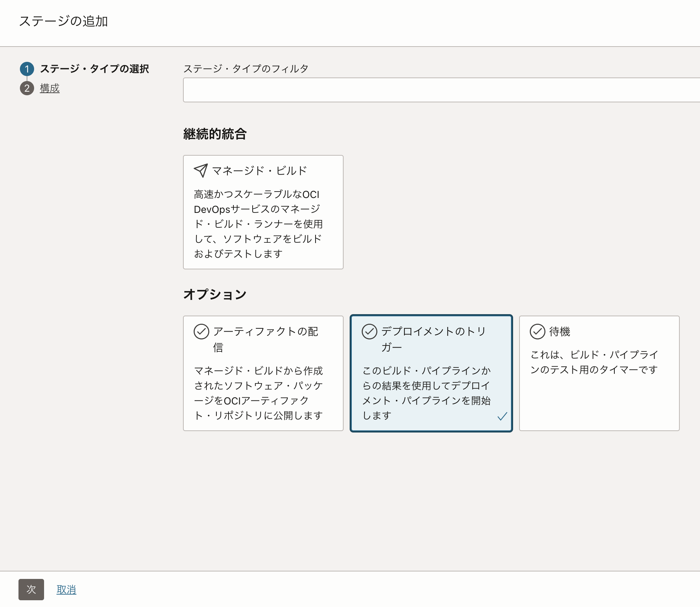The width and height of the screenshot is (700, 607).
Task: Click the Artifact Delivery (アーティファクトの配信) check-circle icon
Action: [x=201, y=332]
